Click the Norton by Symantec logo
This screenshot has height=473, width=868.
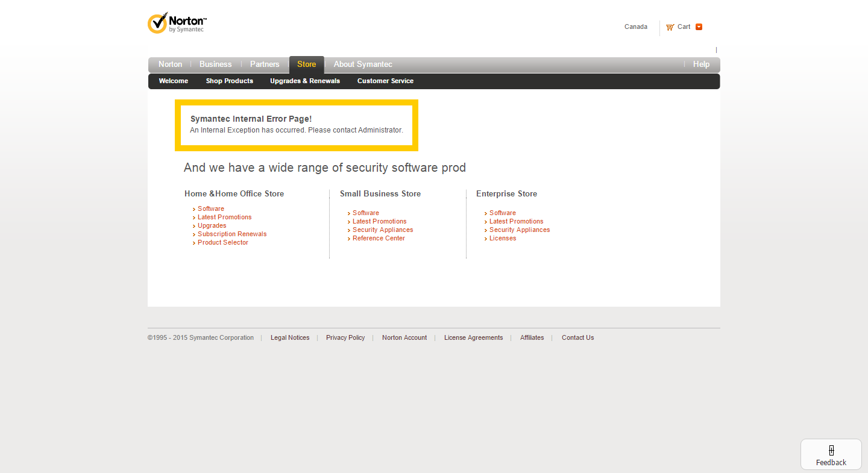point(177,23)
